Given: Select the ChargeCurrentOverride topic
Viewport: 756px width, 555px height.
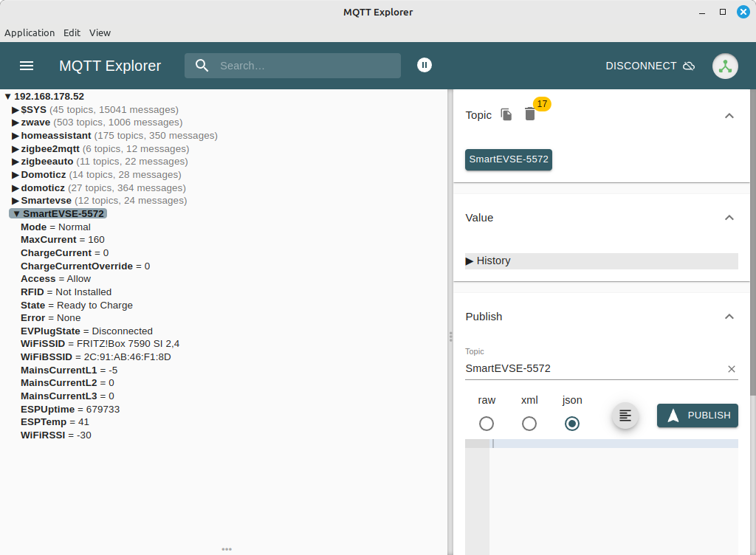Looking at the screenshot, I should pos(86,266).
